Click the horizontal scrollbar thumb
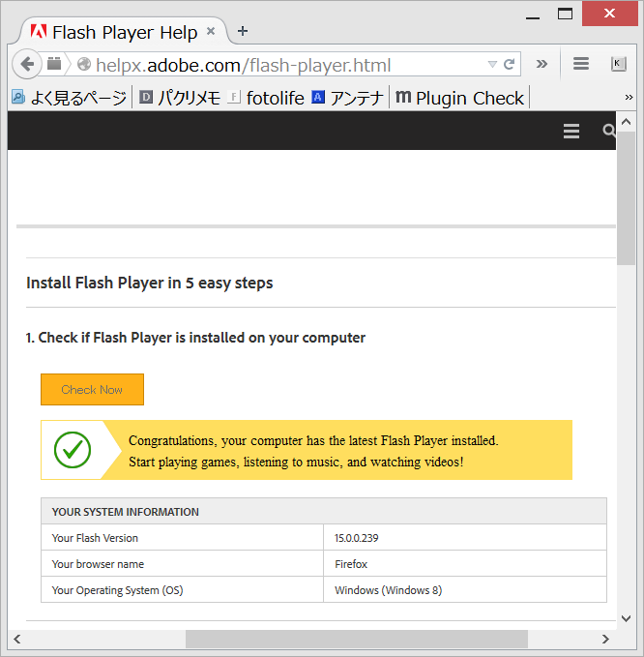 [x=357, y=639]
